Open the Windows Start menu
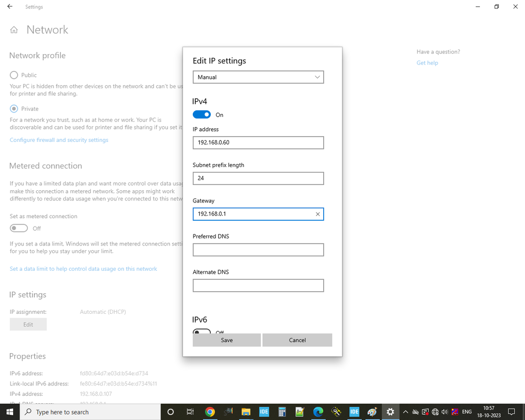Screen dimensions: 525x420 (9, 412)
